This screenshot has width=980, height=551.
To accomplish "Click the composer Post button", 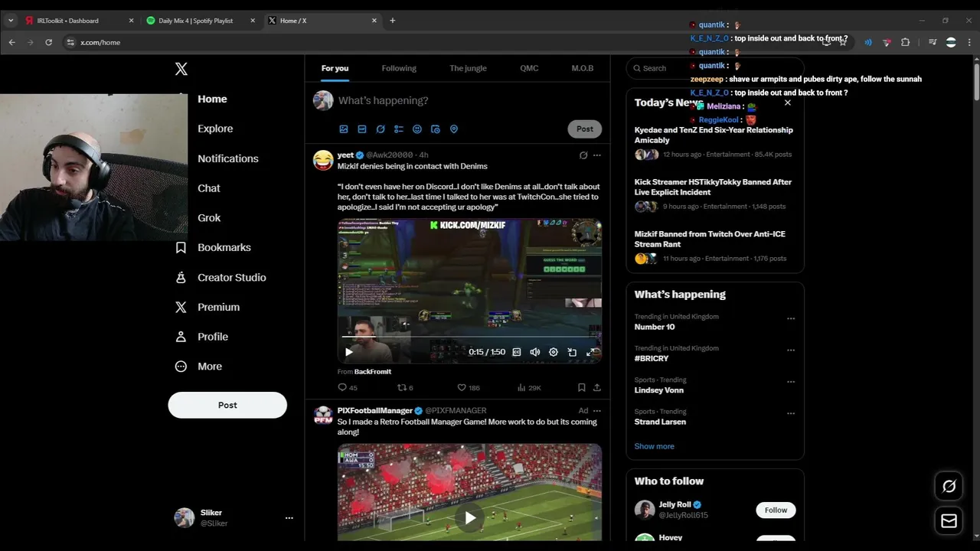I will pyautogui.click(x=585, y=129).
